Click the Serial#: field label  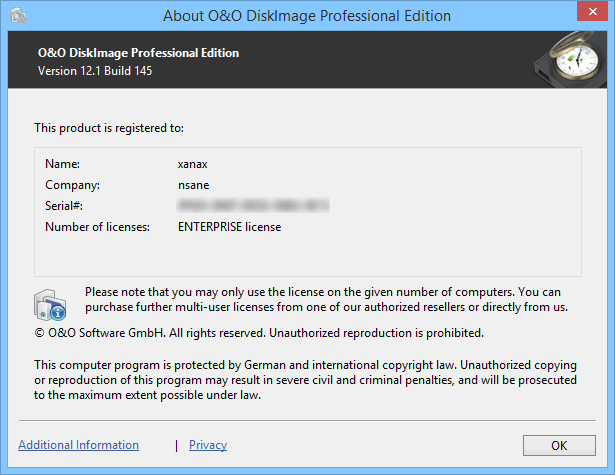tap(65, 206)
